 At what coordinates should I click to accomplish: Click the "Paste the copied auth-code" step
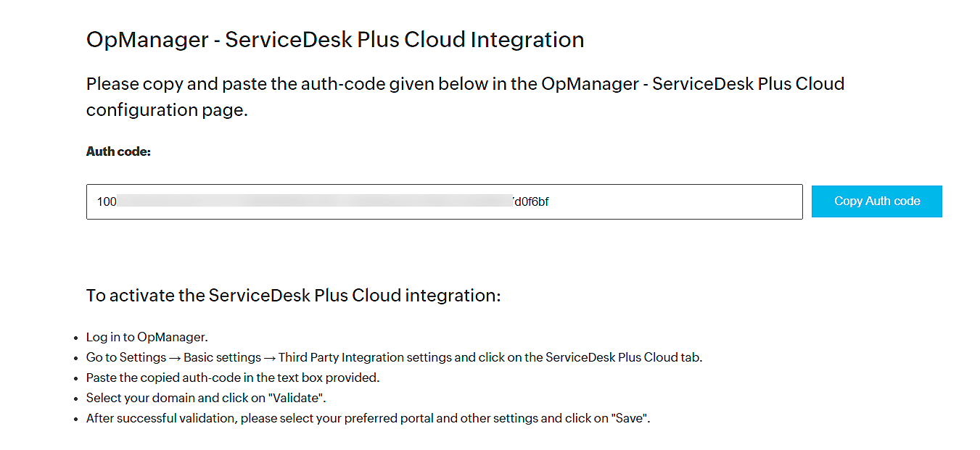(232, 378)
